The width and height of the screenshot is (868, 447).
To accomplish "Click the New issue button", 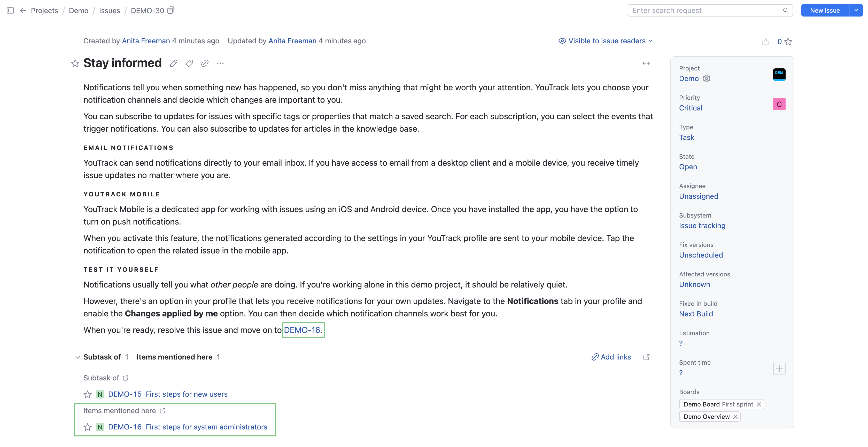I will coord(825,10).
